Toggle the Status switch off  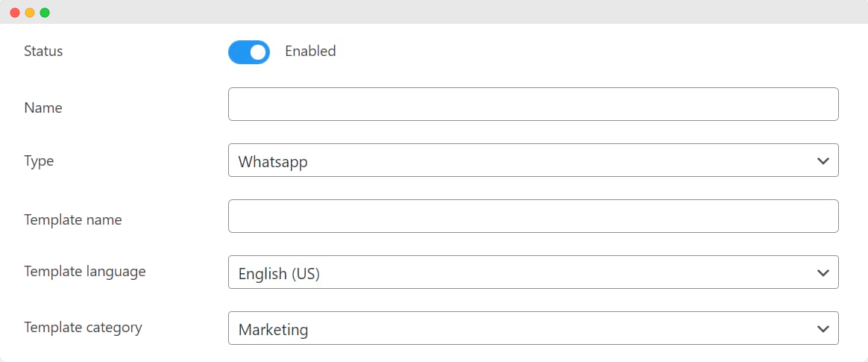point(249,52)
